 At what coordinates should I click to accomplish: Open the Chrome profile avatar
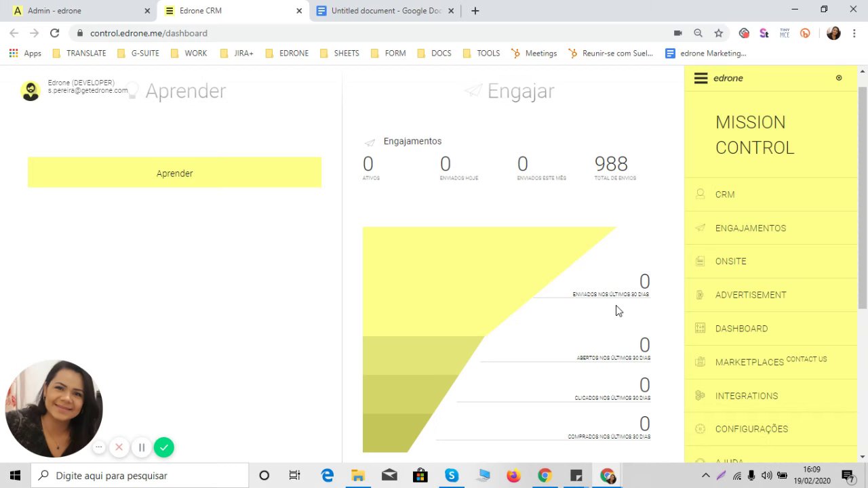[x=833, y=33]
